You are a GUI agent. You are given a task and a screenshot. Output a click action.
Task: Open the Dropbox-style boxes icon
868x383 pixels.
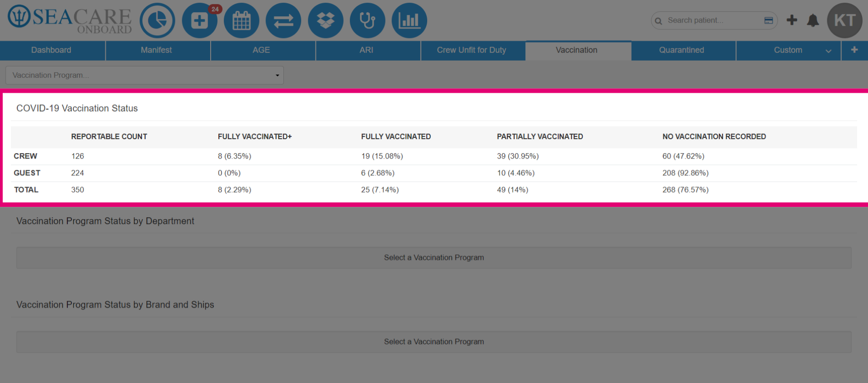[x=325, y=20]
